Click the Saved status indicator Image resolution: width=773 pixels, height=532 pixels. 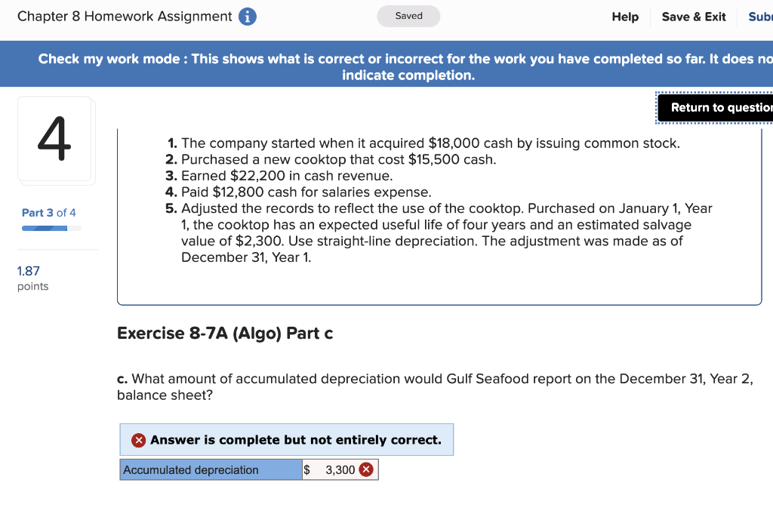(x=408, y=15)
